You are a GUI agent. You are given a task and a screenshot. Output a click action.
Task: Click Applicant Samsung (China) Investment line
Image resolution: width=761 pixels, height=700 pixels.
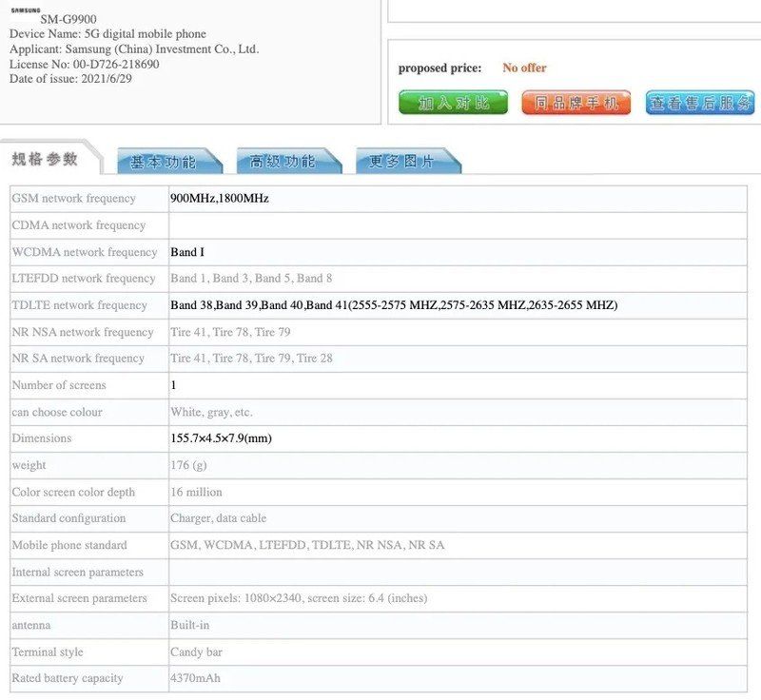(134, 49)
